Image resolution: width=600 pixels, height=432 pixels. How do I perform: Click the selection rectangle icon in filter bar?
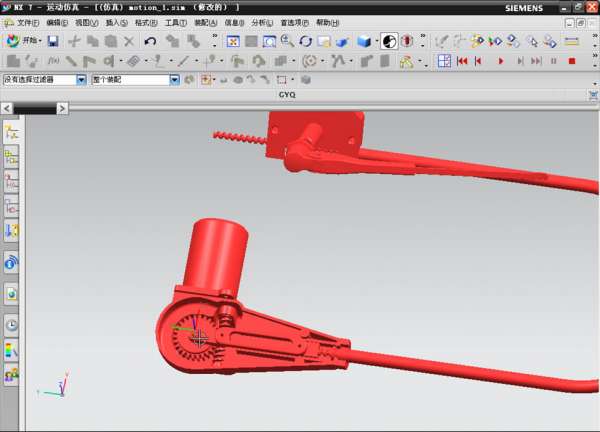[x=282, y=80]
